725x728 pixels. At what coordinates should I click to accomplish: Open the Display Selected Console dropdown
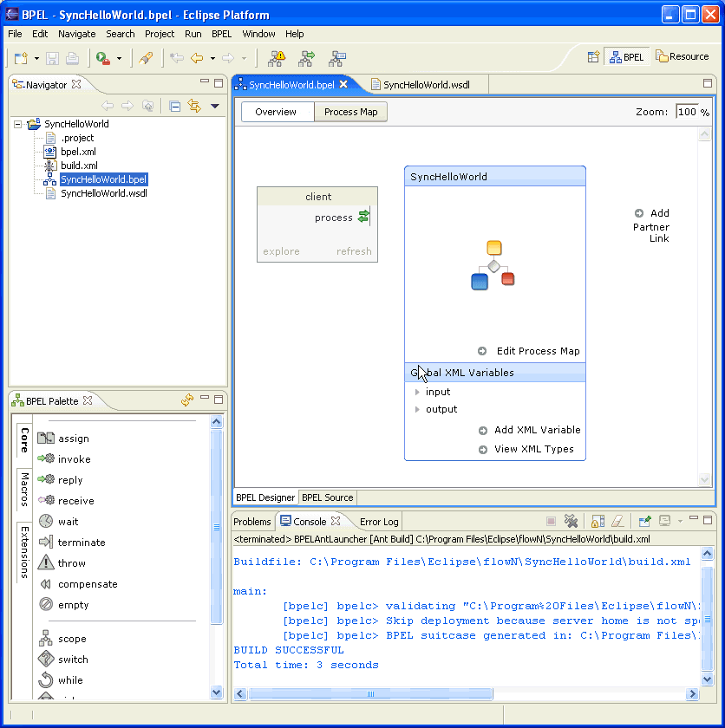(x=680, y=522)
